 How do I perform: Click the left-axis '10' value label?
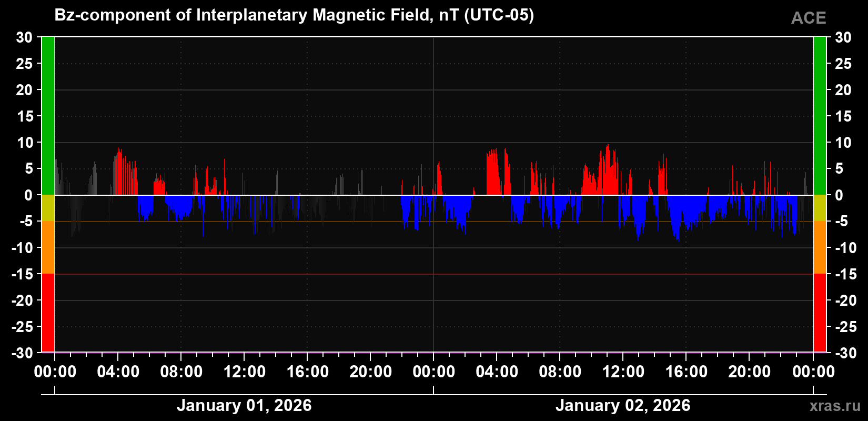[x=24, y=143]
